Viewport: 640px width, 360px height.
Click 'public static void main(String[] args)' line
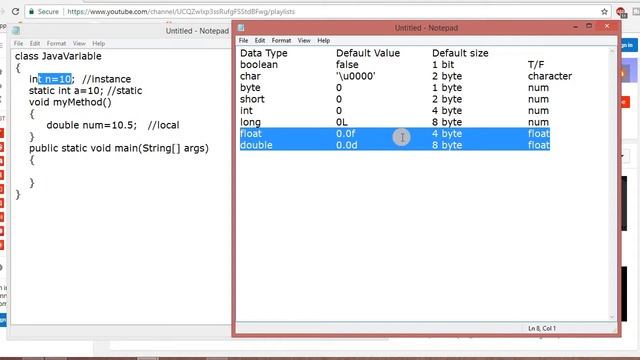(119, 148)
